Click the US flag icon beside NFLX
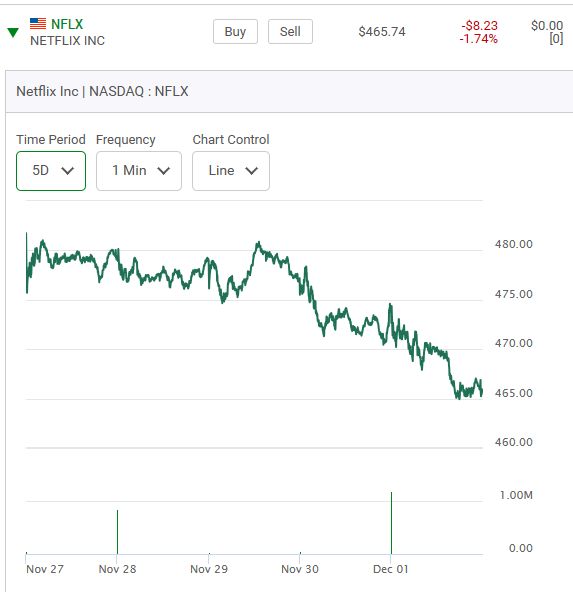Image resolution: width=573 pixels, height=592 pixels. click(x=38, y=24)
